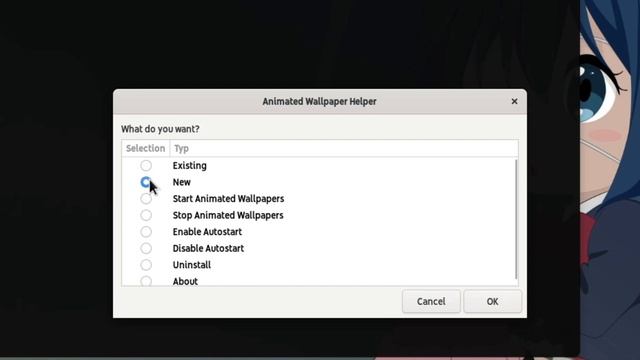This screenshot has width=640, height=360.
Task: Click the 'Disable Autostart' text
Action: [x=208, y=248]
